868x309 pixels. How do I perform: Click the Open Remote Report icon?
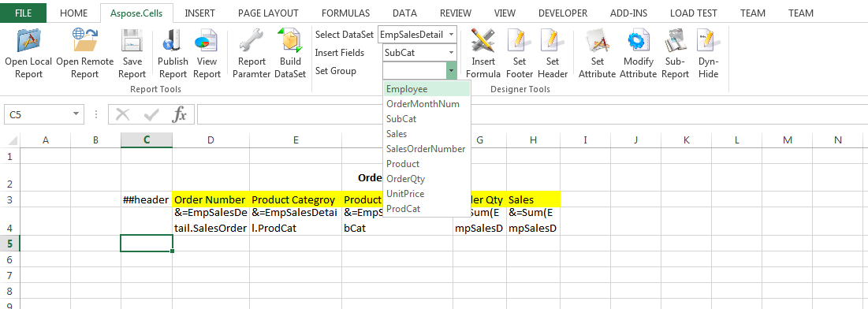tap(84, 42)
